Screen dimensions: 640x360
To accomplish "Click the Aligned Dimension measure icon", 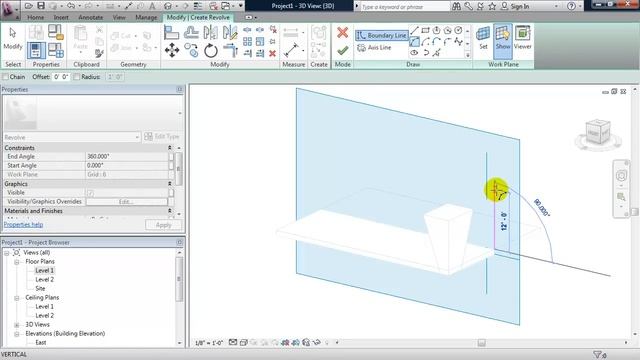I will (291, 50).
